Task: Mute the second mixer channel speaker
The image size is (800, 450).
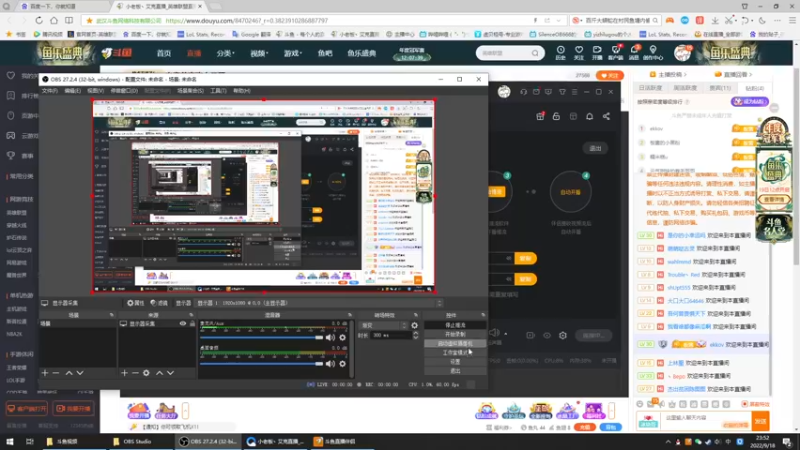Action: tap(331, 363)
